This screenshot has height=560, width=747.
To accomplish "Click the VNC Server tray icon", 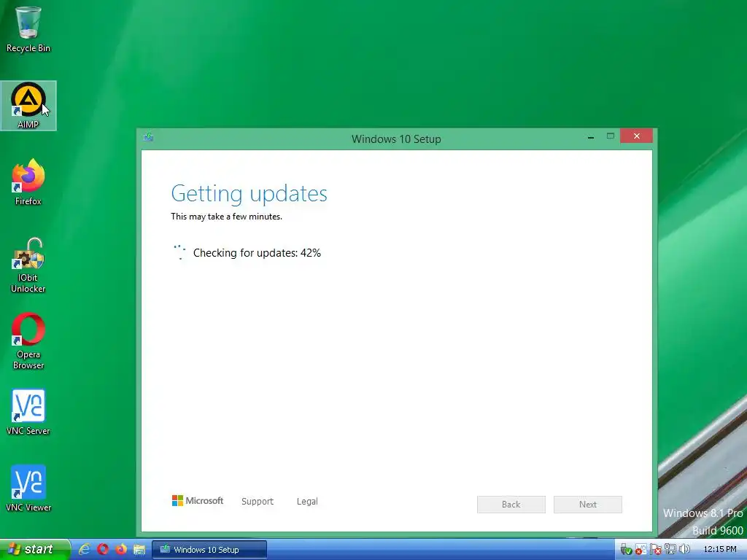I will tap(640, 550).
